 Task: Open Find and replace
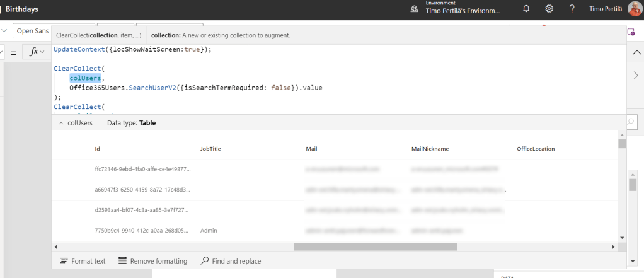205,260
